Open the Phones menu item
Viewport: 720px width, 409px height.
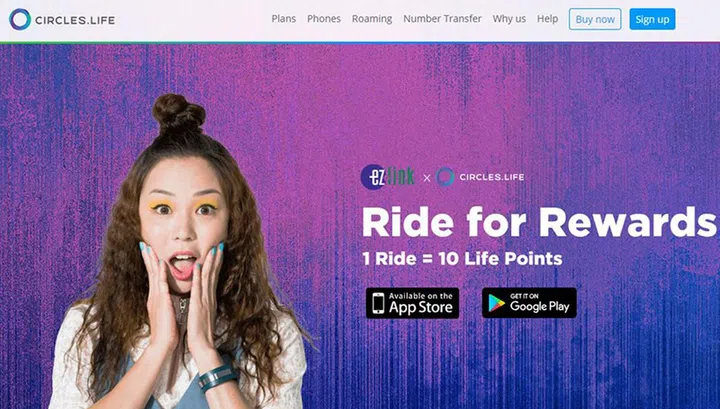tap(324, 19)
